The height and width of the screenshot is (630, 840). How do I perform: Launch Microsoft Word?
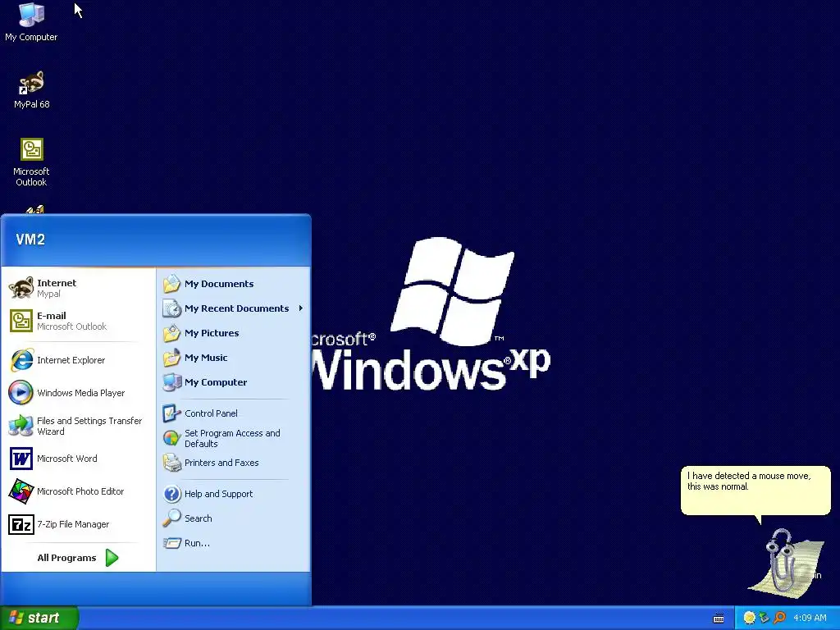coord(78,459)
